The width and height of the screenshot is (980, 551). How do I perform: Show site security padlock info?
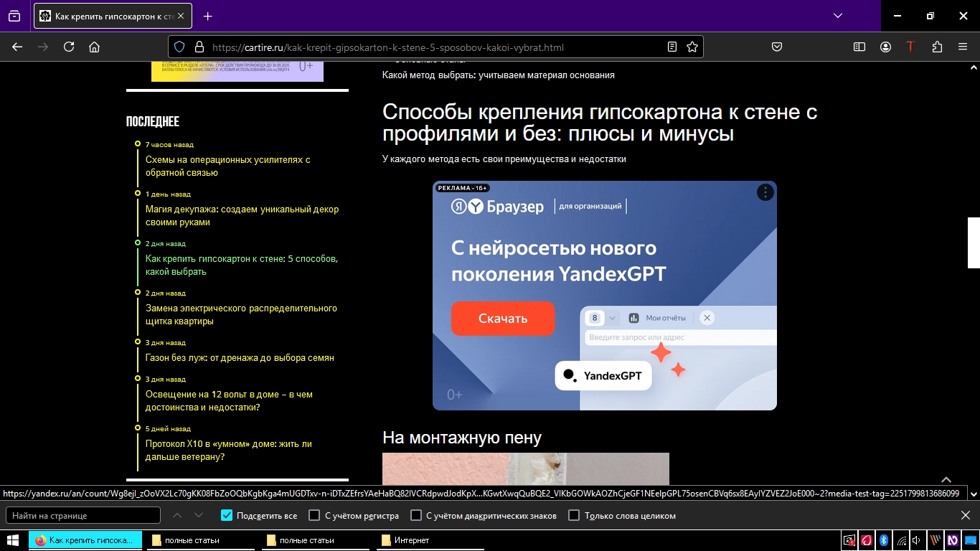pos(199,47)
